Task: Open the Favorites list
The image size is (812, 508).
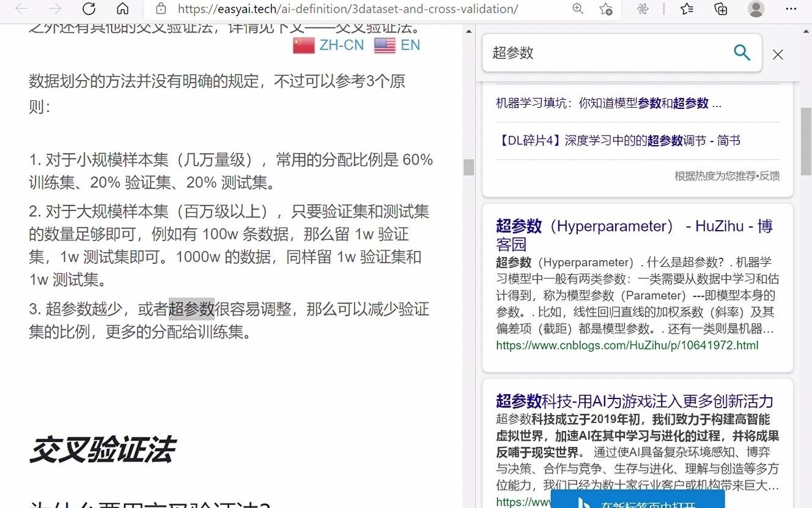Action: (687, 9)
